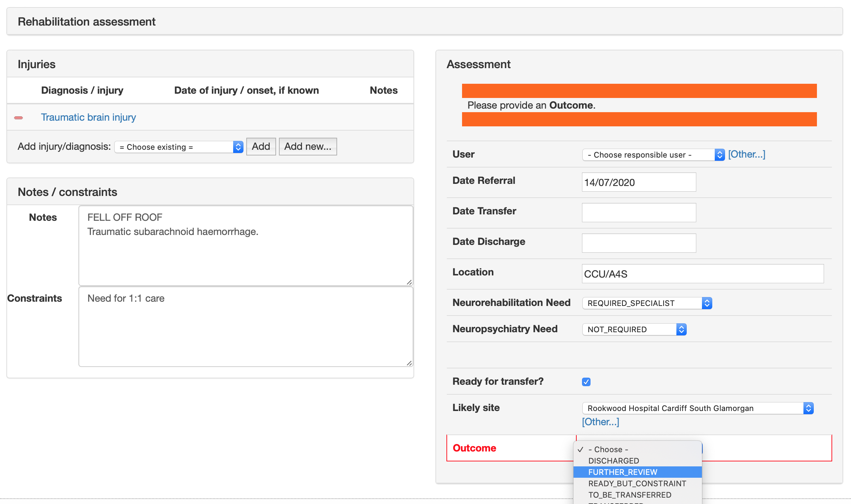Open the Neurorehabilitation Need dropdown

[647, 303]
